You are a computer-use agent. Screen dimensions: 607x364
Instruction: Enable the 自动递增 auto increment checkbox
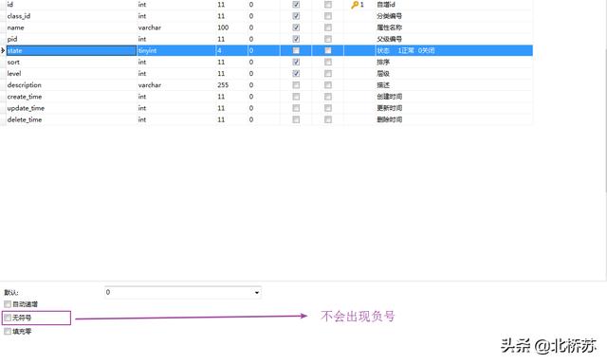(8, 304)
